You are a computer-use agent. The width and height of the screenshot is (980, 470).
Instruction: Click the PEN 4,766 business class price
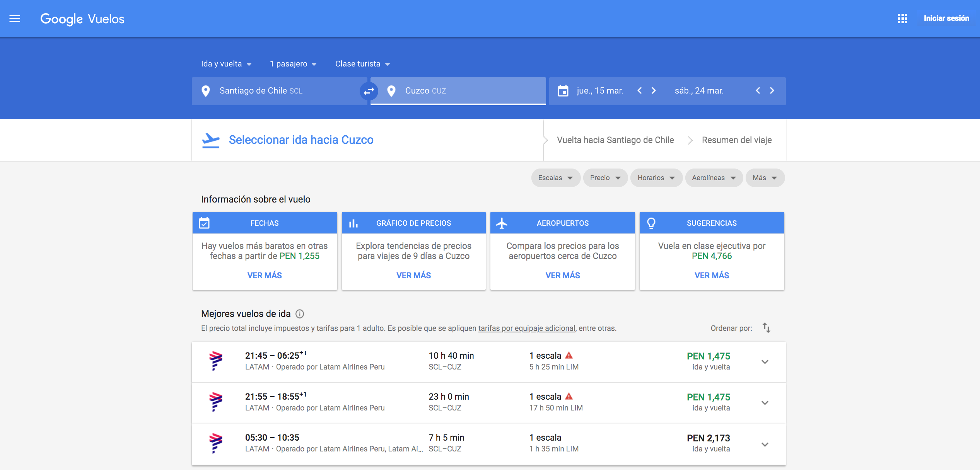click(712, 256)
